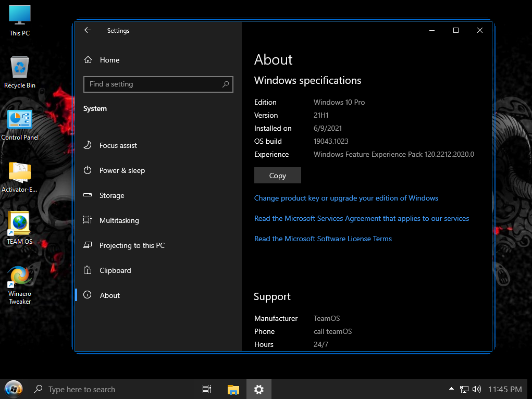Open the volume speaker tray icon
Viewport: 532px width, 399px height.
tap(477, 389)
